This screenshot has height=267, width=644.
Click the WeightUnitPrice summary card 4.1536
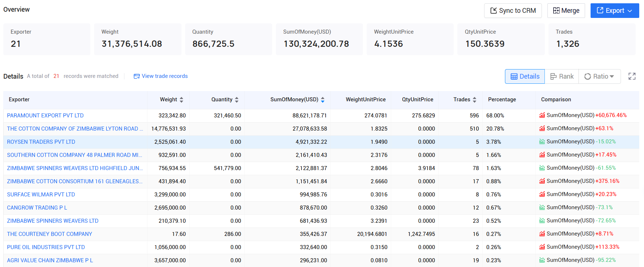[410, 39]
